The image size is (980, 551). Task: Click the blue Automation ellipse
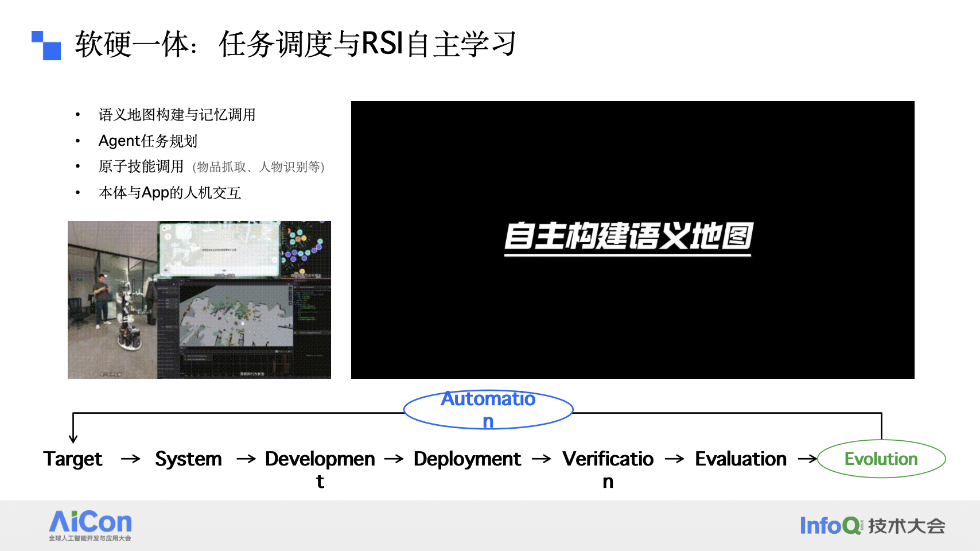tap(488, 410)
